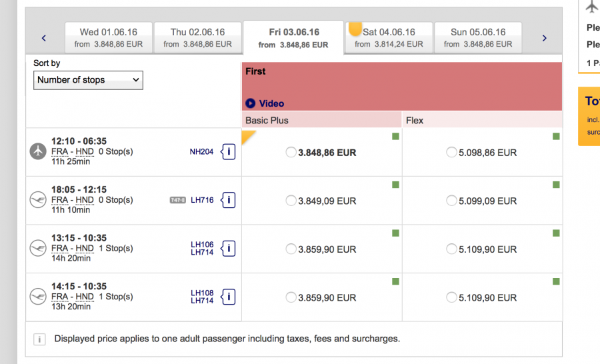Switch to Sat 04.06.16 tab

[389, 37]
